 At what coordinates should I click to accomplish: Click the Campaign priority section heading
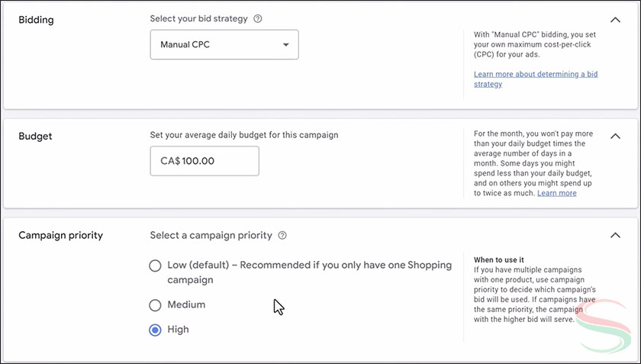[60, 235]
